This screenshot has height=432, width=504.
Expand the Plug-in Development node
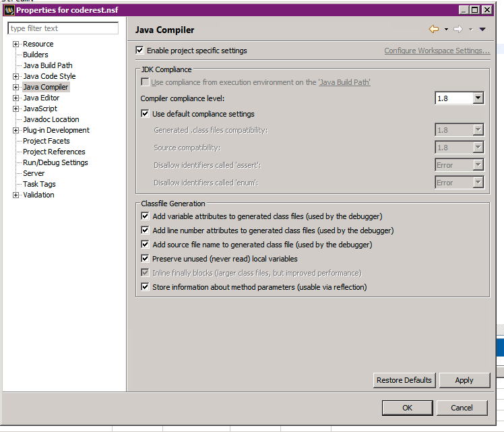coord(16,130)
